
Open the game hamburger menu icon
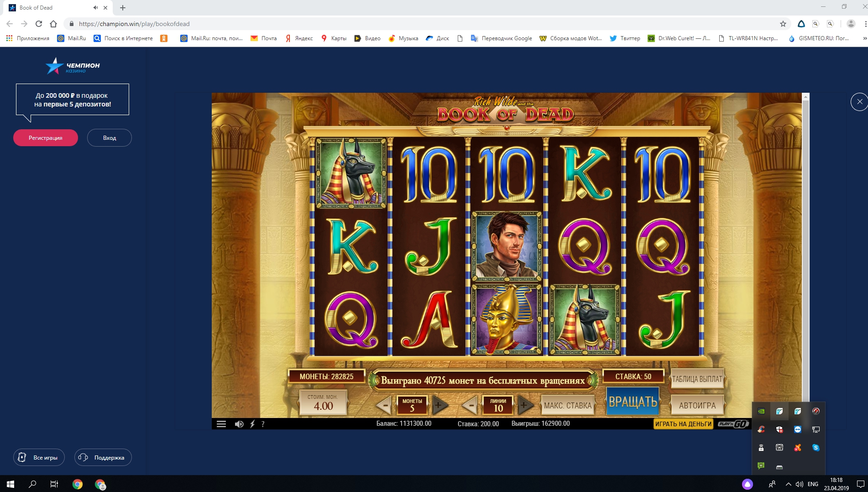(221, 424)
